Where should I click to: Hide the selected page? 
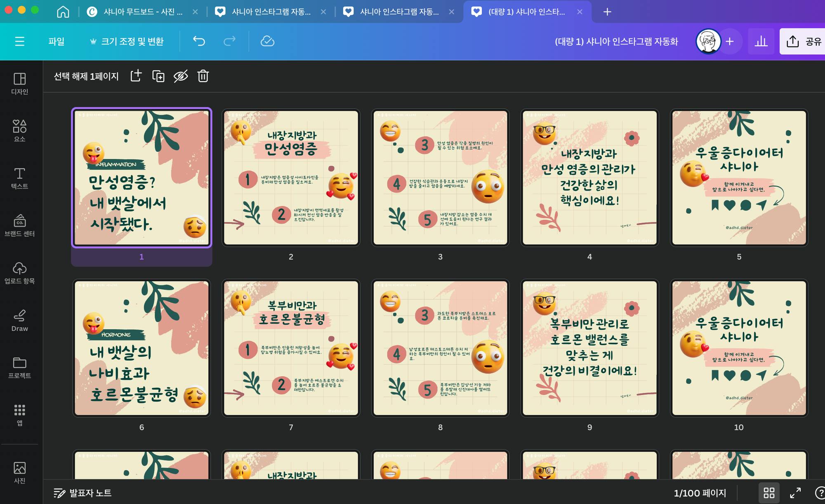tap(181, 76)
